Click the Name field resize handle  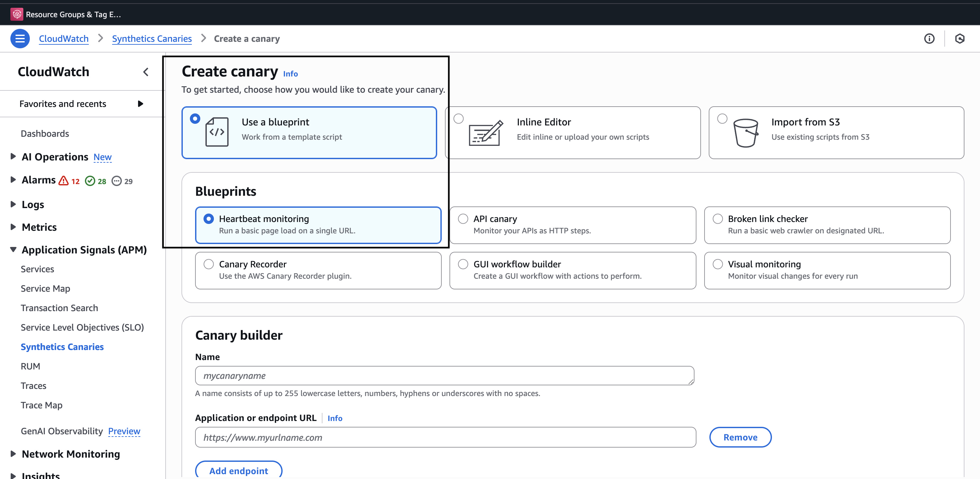coord(691,381)
